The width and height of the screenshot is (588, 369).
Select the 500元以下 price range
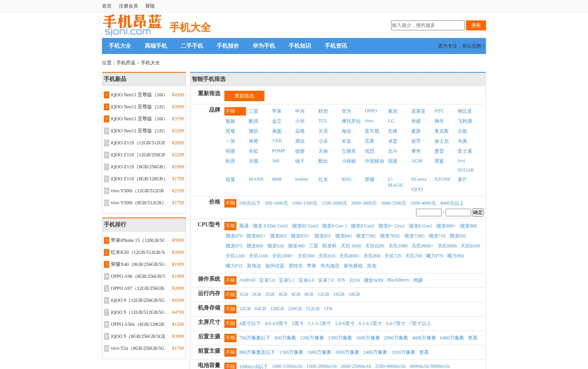click(250, 203)
